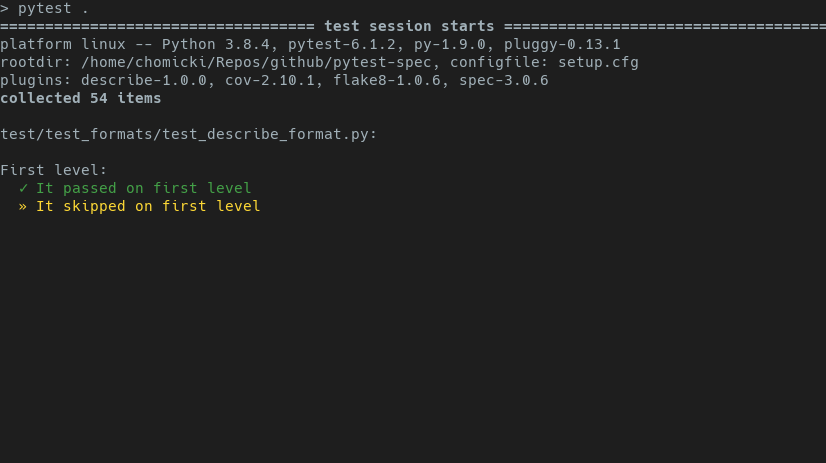826x463 pixels.
Task: Click the green checkmark passed icon
Action: (x=23, y=188)
